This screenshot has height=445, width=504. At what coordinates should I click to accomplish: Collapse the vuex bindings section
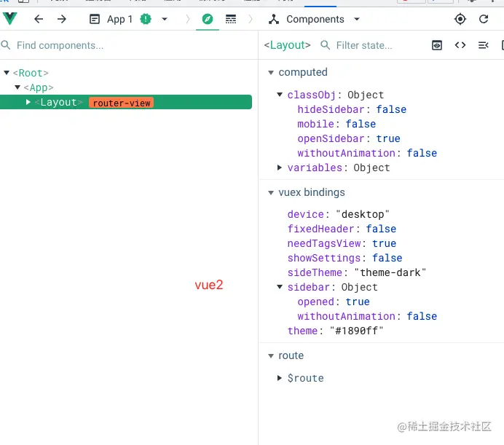[x=271, y=192]
